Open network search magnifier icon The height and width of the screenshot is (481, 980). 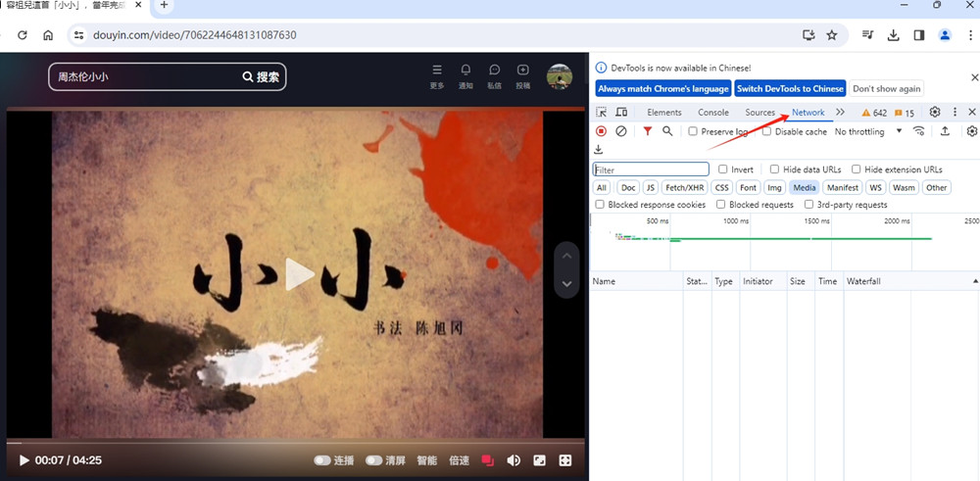(x=667, y=131)
